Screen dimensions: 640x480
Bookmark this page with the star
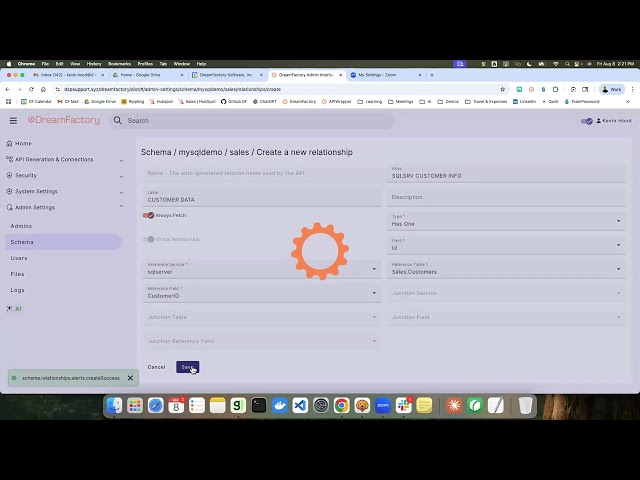pyautogui.click(x=502, y=89)
